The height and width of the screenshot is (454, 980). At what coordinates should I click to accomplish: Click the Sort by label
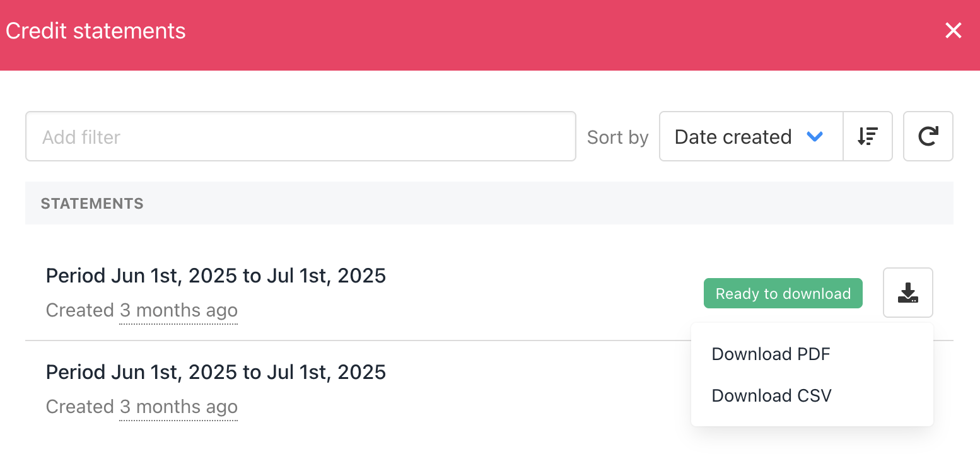pyautogui.click(x=617, y=137)
